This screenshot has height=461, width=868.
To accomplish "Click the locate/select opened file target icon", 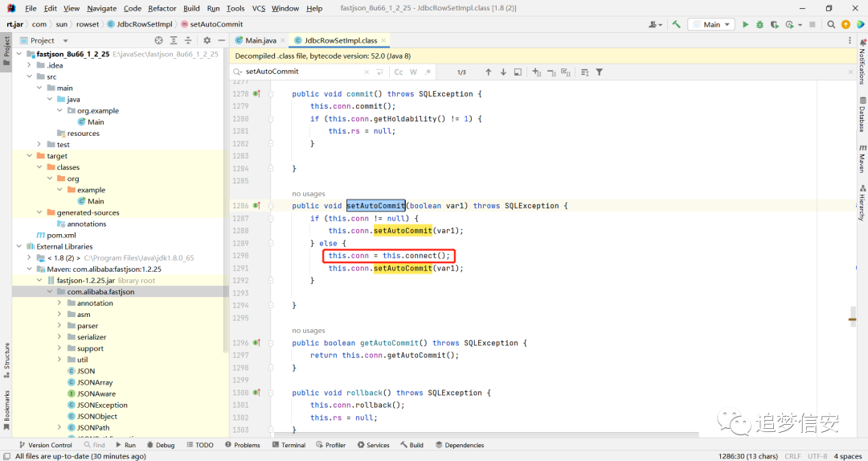I will (x=158, y=40).
